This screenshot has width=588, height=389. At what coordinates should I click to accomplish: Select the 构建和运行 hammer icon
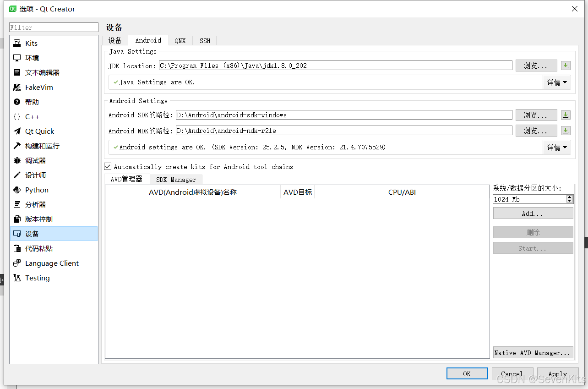coord(17,146)
